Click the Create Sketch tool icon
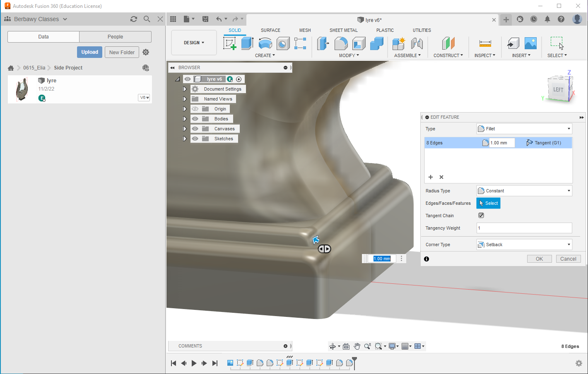Screen dimensions: 588x374 point(229,43)
